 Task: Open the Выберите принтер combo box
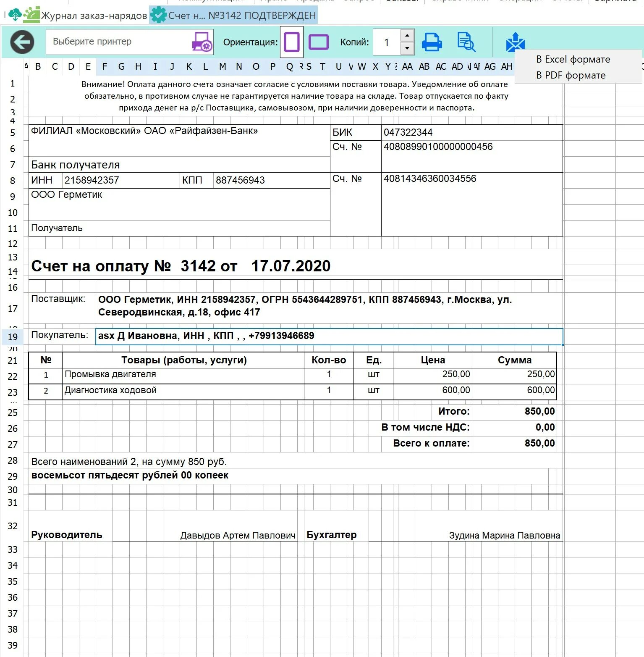pyautogui.click(x=130, y=42)
